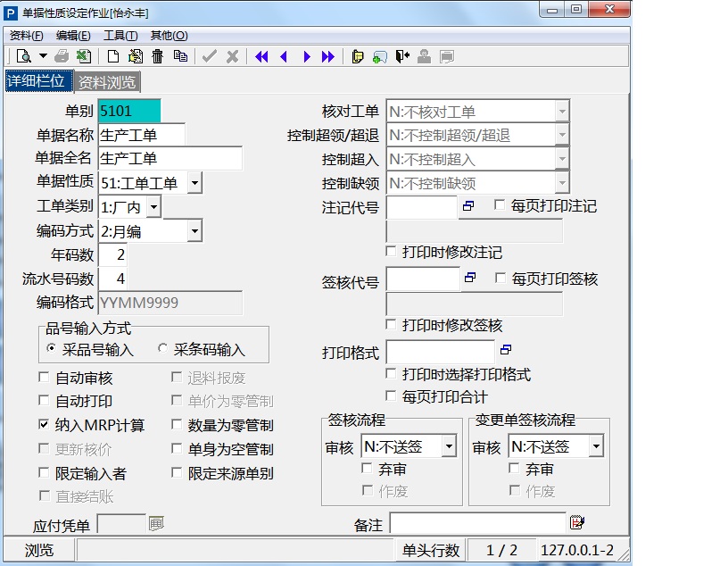
Task: Enable the 每页打印注记 checkbox
Action: [x=500, y=205]
